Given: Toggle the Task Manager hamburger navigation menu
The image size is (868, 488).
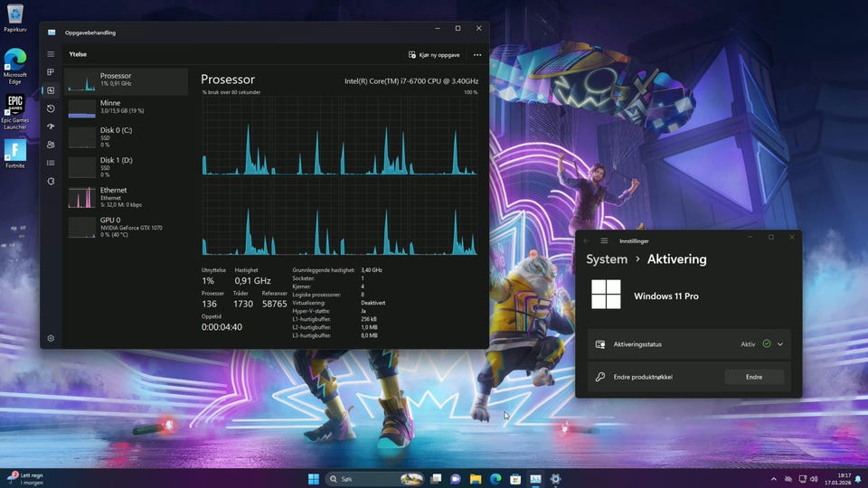Looking at the screenshot, I should click(x=51, y=54).
